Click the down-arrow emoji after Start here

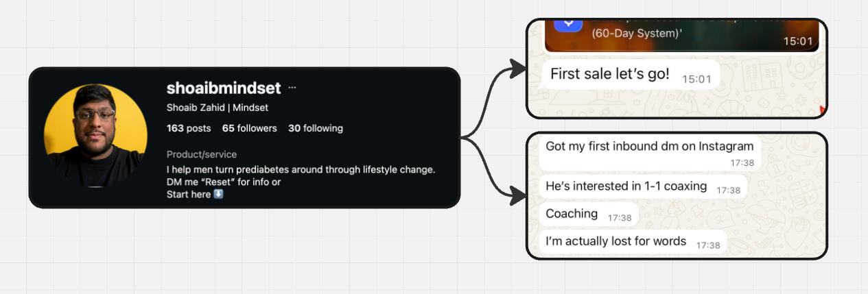tap(219, 194)
